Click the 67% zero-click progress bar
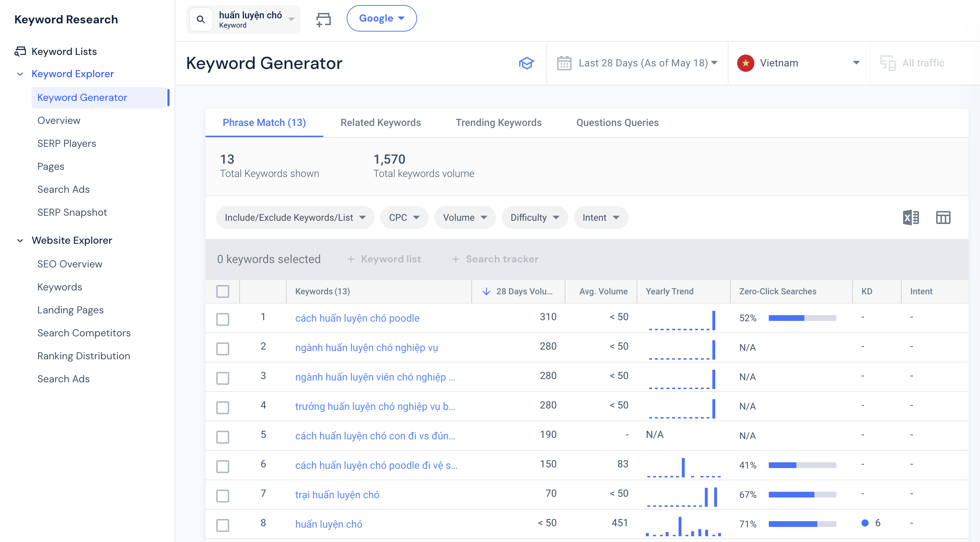 [x=802, y=495]
